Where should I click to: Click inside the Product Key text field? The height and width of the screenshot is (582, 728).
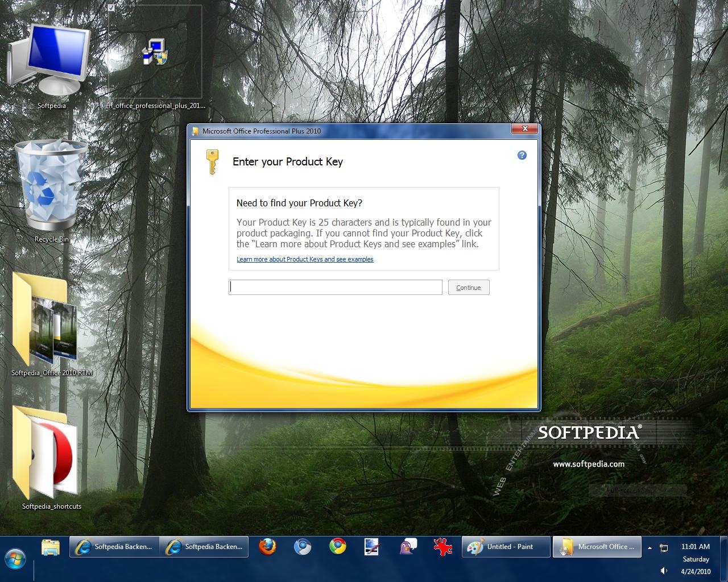point(335,288)
